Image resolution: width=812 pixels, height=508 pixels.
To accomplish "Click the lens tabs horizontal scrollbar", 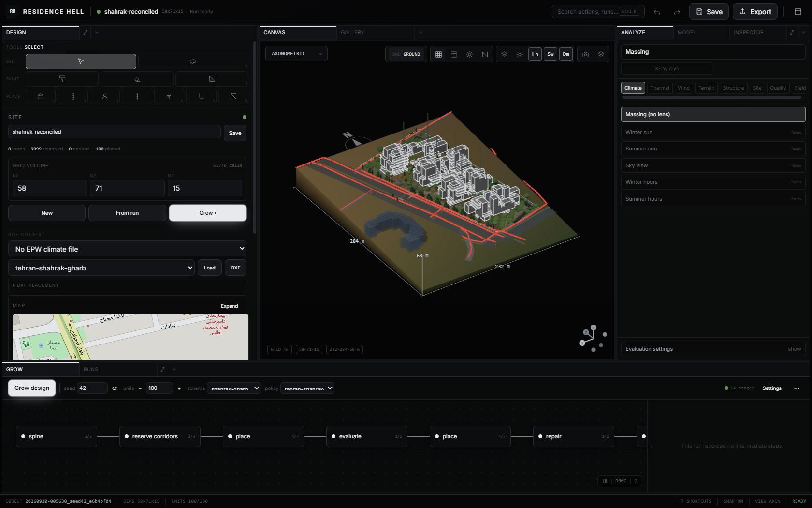I will pyautogui.click(x=711, y=97).
